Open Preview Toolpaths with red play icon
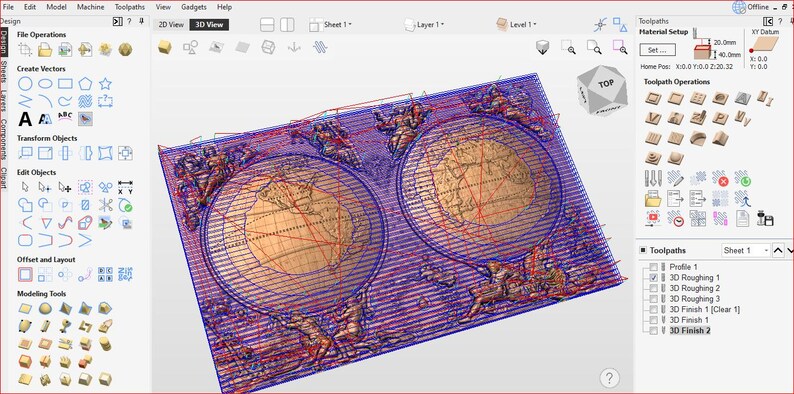Image resolution: width=794 pixels, height=394 pixels. (x=653, y=218)
